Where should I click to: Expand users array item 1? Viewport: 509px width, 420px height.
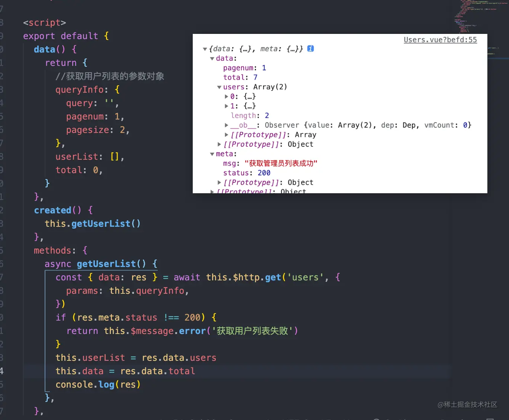[226, 106]
